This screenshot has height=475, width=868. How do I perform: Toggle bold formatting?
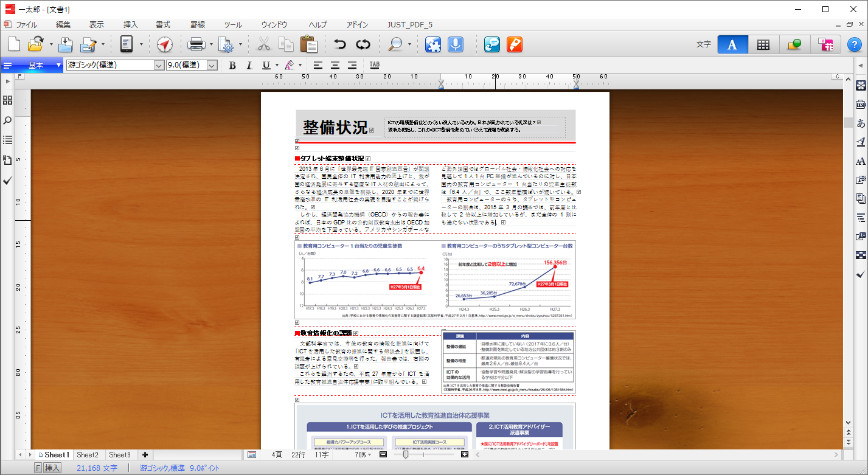(232, 65)
